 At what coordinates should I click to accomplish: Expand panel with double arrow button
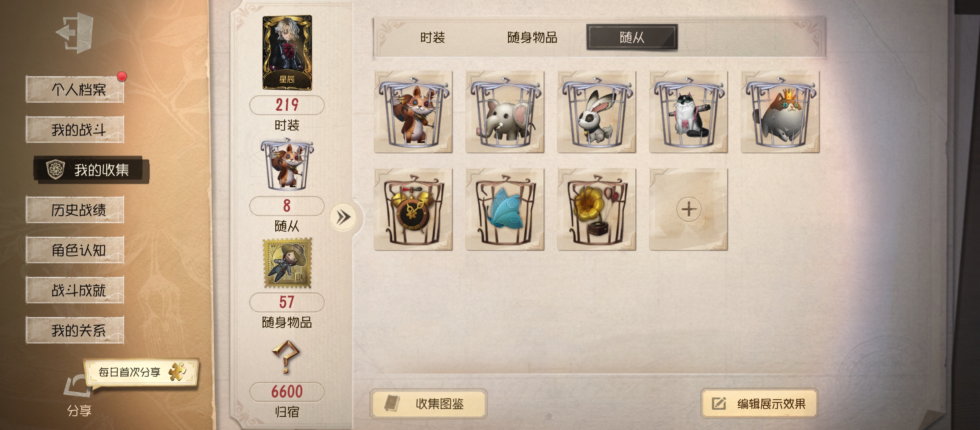coord(343,217)
